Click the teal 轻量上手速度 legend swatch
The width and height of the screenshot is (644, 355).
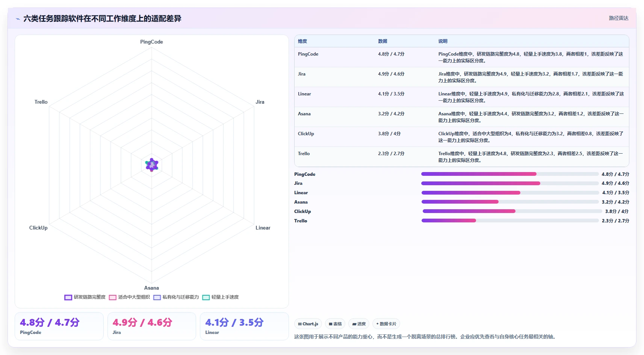(206, 298)
